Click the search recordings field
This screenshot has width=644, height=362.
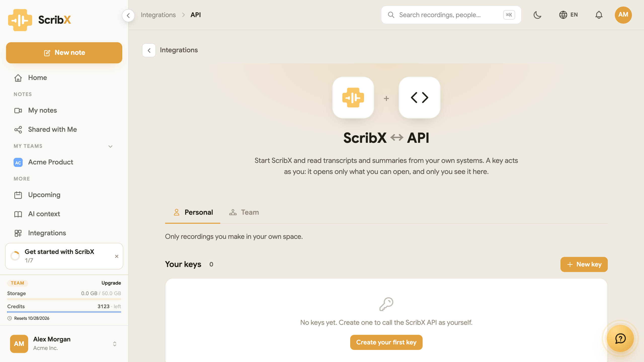[451, 15]
